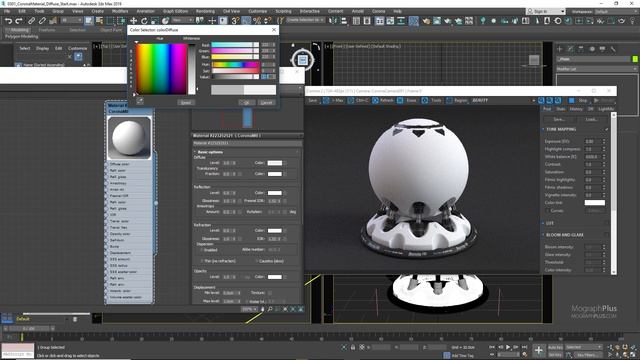This screenshot has height=360, width=640.
Task: Toggle the Auto Key button
Action: [x=555, y=347]
